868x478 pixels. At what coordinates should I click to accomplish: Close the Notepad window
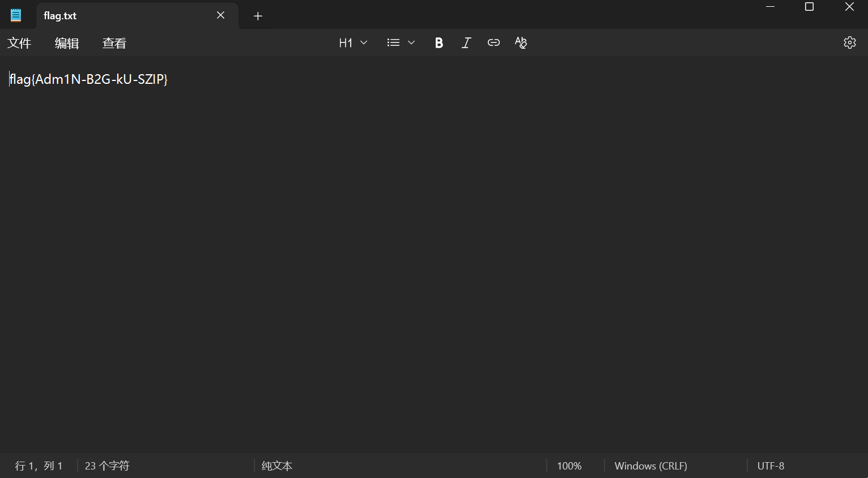849,7
